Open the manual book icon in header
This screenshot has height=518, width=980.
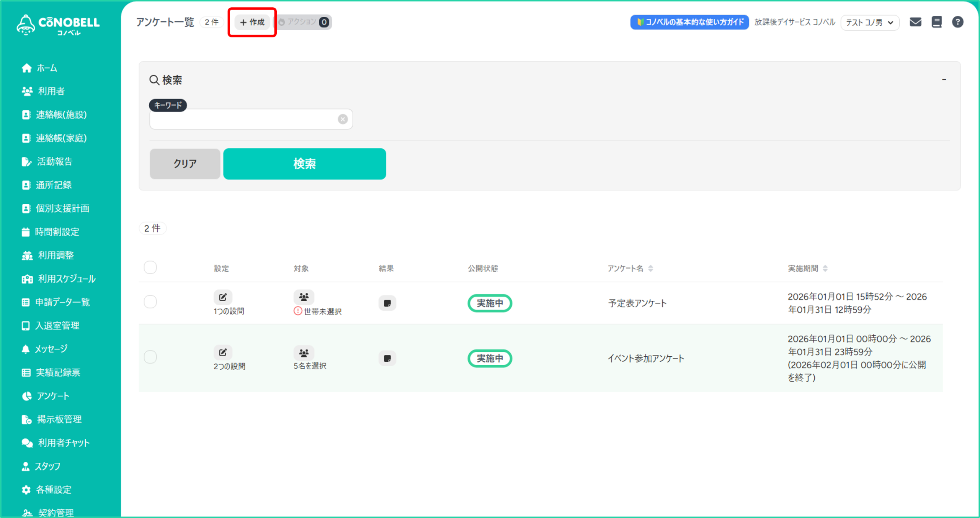click(936, 22)
